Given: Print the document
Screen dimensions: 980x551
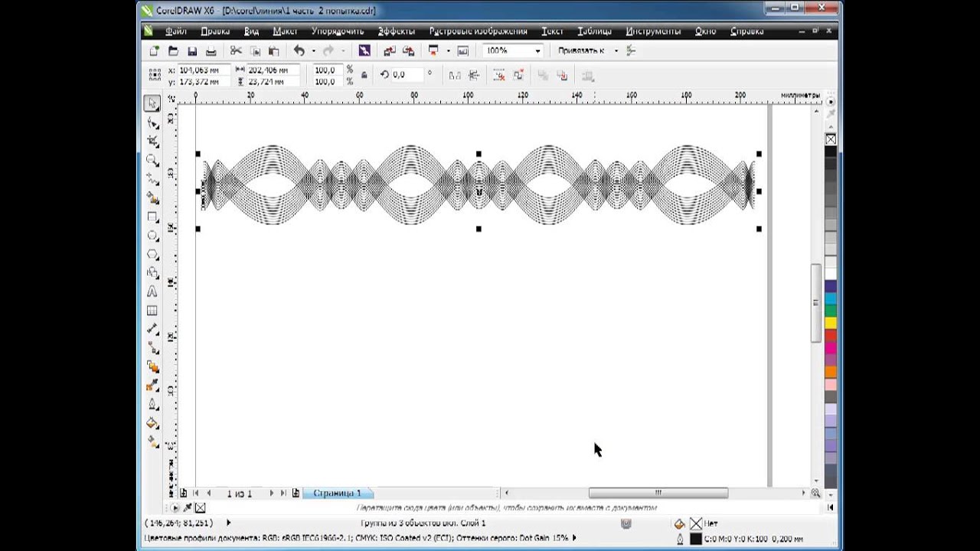Looking at the screenshot, I should click(211, 51).
